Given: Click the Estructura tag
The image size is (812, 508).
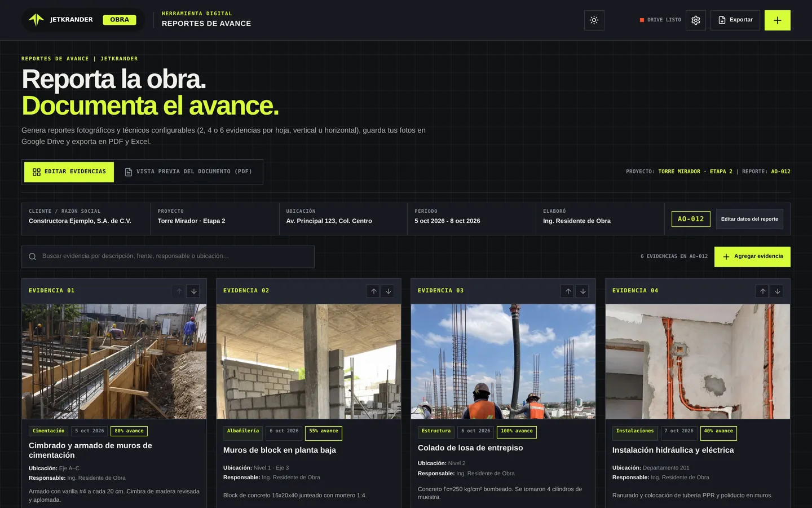Looking at the screenshot, I should pos(436,431).
